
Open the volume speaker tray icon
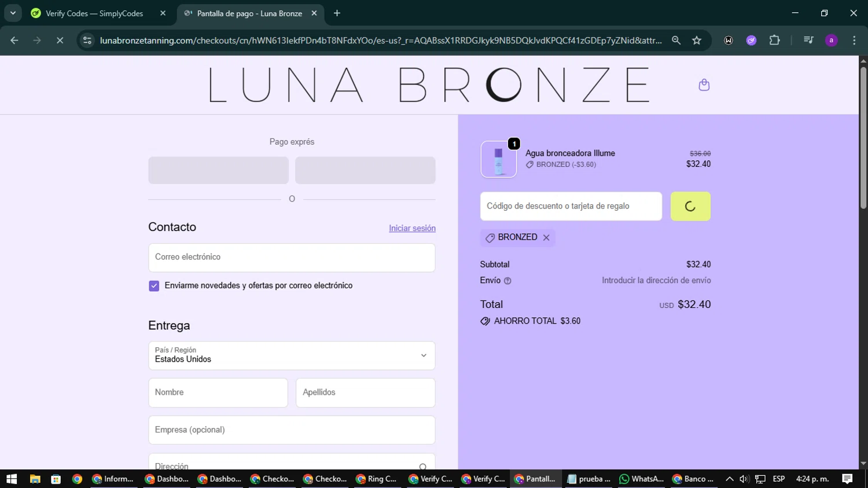click(744, 479)
